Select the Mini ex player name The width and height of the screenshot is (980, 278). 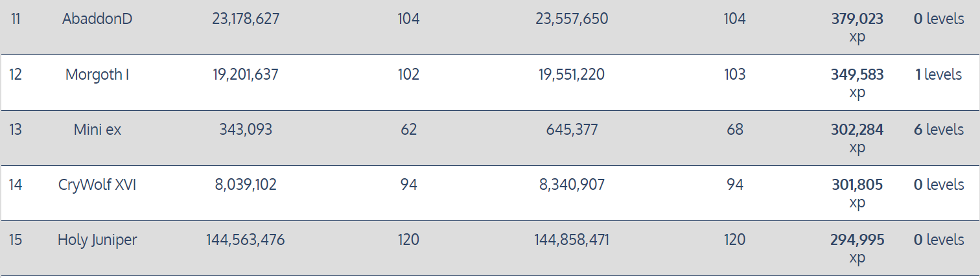click(97, 130)
